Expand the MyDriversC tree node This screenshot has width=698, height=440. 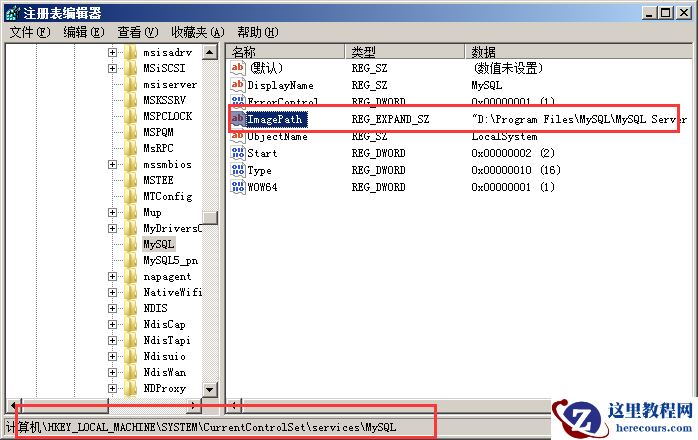click(112, 228)
